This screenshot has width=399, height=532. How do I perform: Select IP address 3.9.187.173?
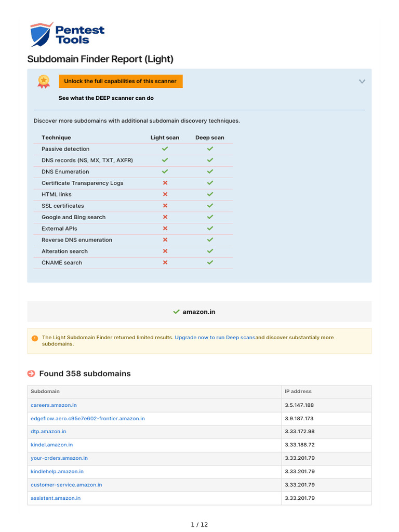[x=299, y=419]
